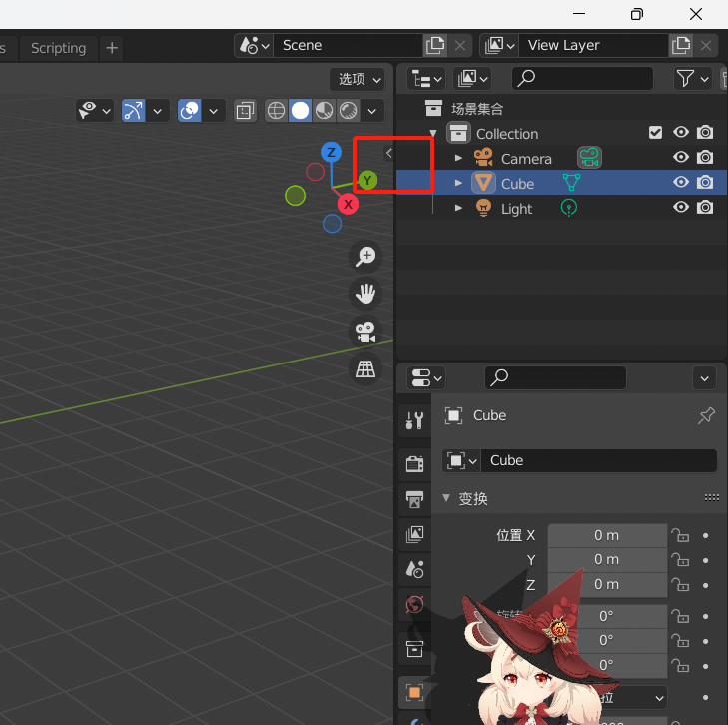The image size is (728, 725).
Task: Open the shading options dropdown arrow
Action: point(372,111)
